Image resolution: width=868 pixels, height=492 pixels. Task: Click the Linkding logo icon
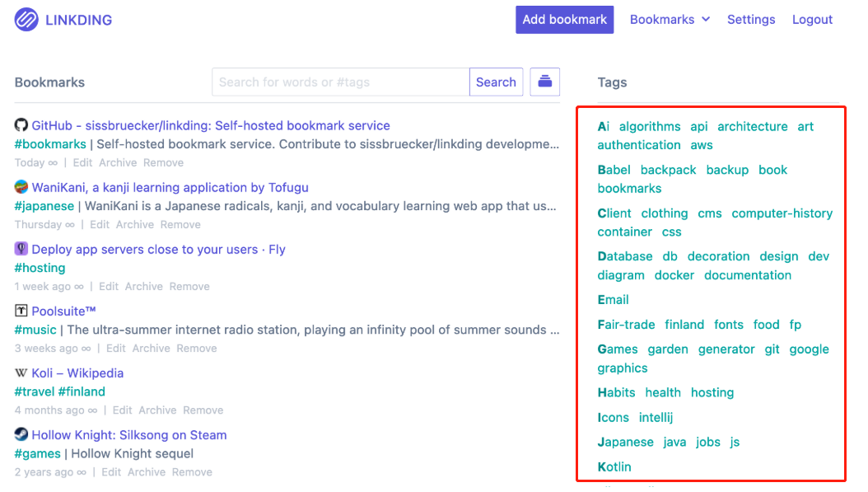(26, 20)
